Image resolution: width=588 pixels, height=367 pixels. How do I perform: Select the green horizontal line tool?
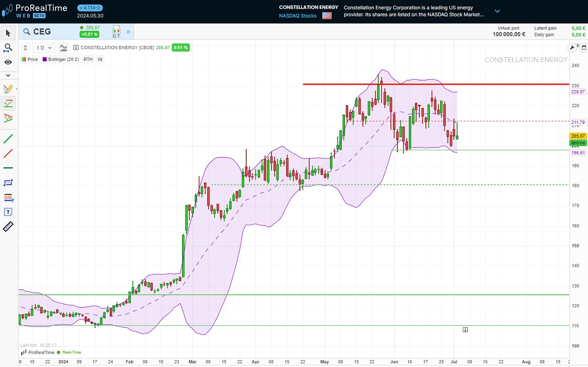(8, 168)
